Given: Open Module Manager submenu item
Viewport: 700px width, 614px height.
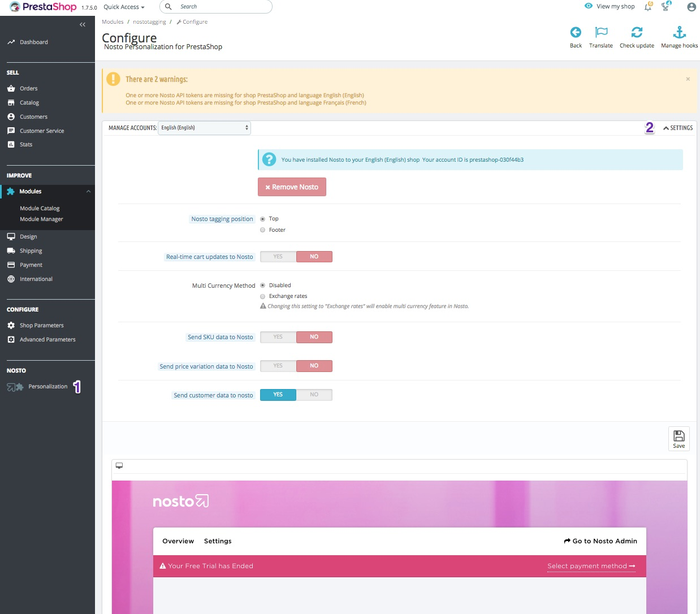Looking at the screenshot, I should point(41,219).
